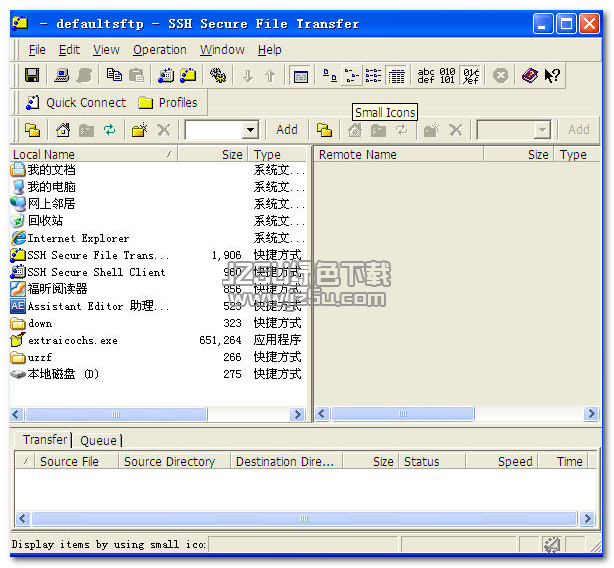The height and width of the screenshot is (568, 614).
Task: Go to remote Home folder icon
Action: click(355, 130)
